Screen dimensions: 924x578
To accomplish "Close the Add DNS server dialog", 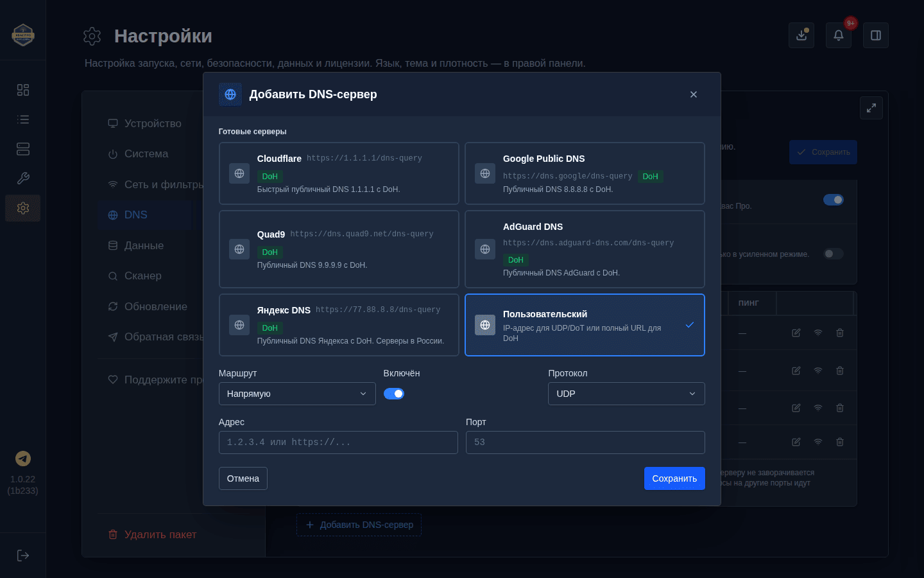I will pos(694,94).
